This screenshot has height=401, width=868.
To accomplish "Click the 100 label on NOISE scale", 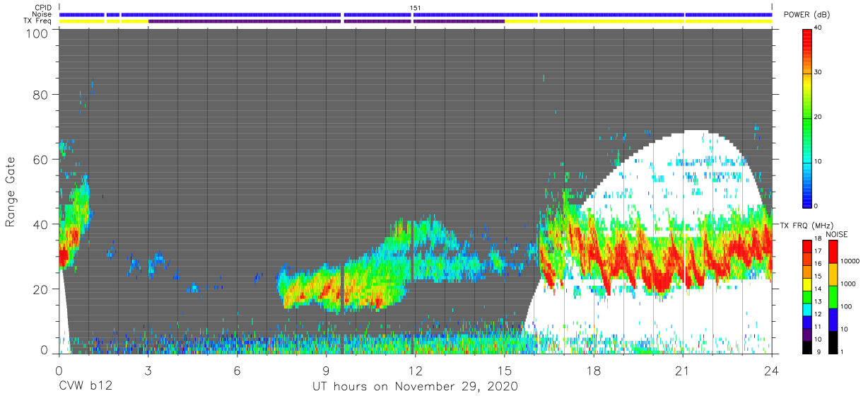I will [x=847, y=307].
